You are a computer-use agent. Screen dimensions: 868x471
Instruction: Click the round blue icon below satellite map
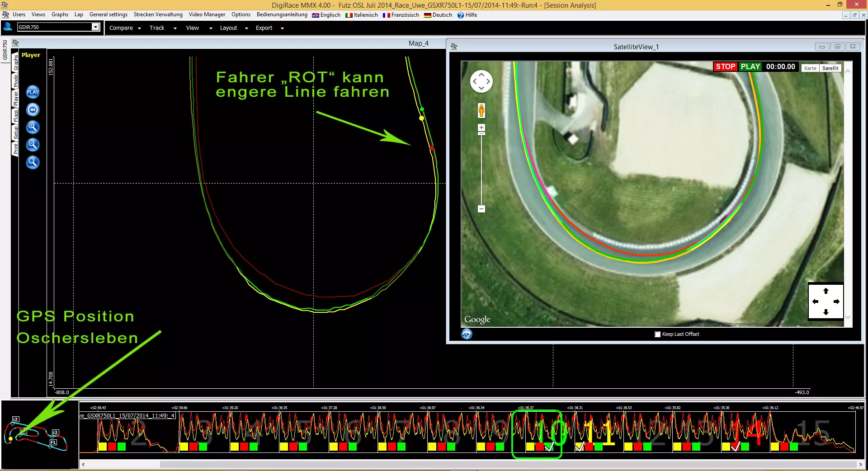[x=467, y=334]
